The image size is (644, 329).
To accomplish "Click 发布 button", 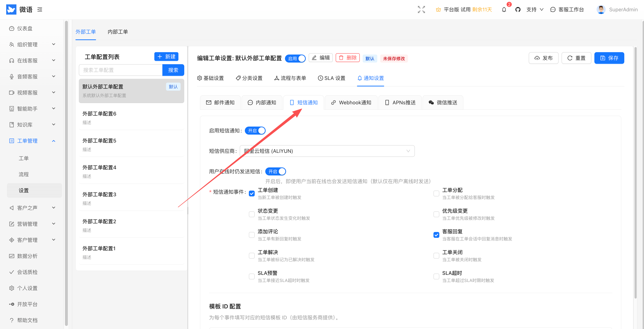I will click(543, 58).
